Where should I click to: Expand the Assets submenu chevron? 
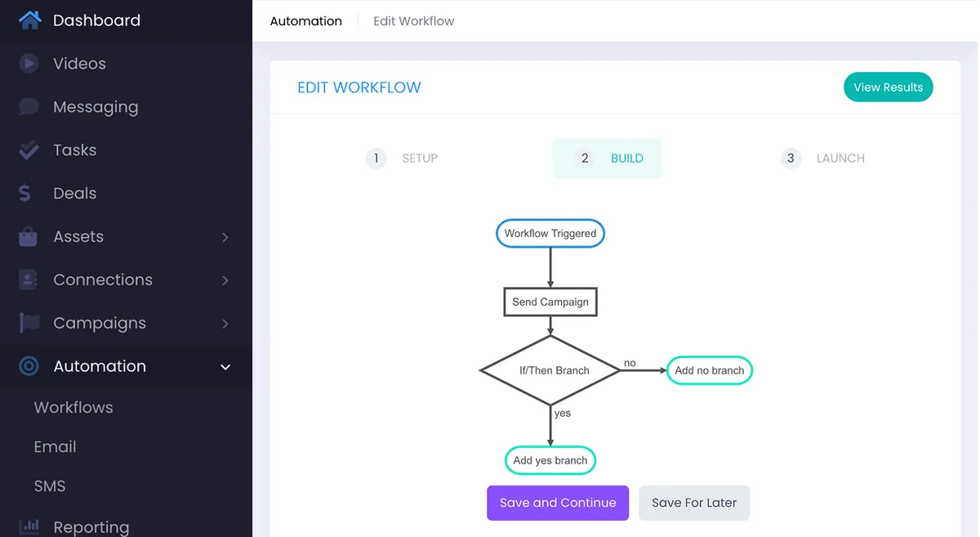[225, 237]
